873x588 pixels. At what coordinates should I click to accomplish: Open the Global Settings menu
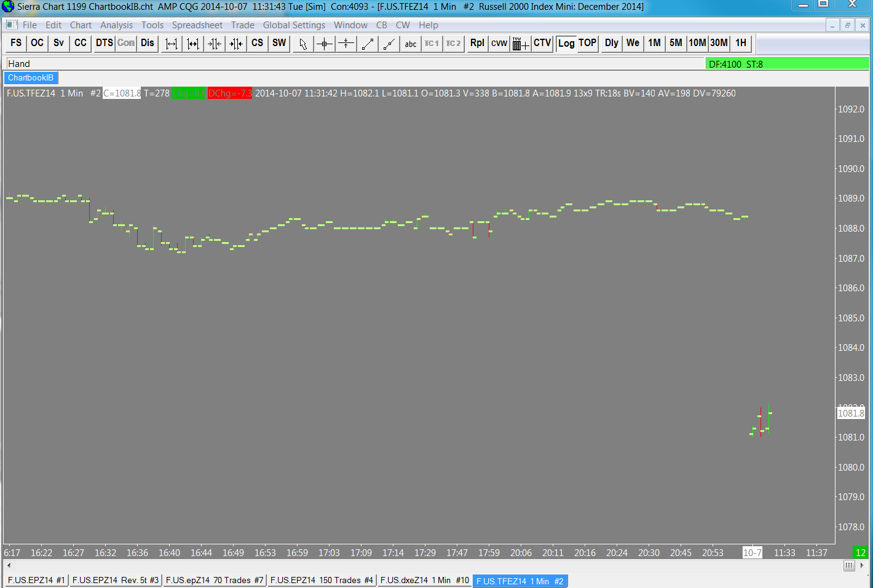click(x=294, y=25)
